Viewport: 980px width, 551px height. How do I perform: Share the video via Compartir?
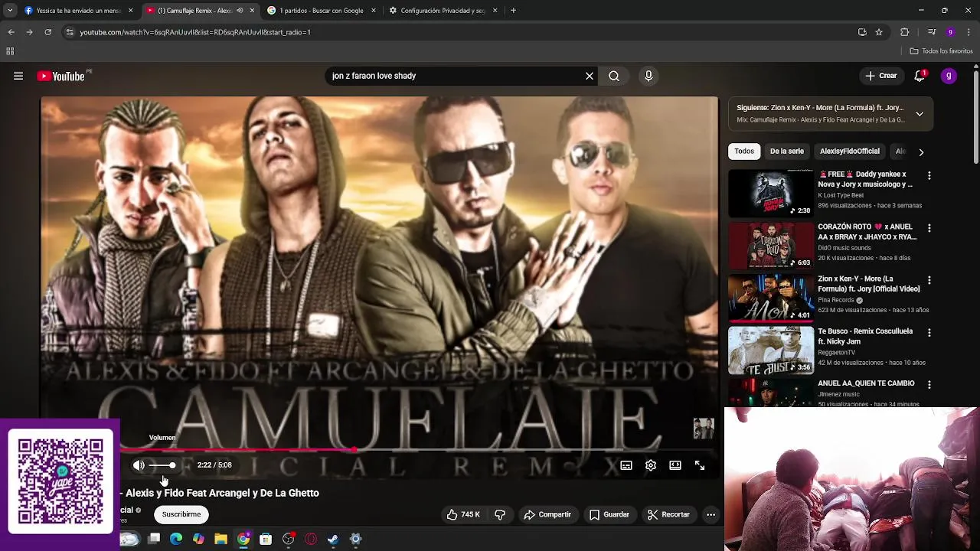(x=547, y=514)
